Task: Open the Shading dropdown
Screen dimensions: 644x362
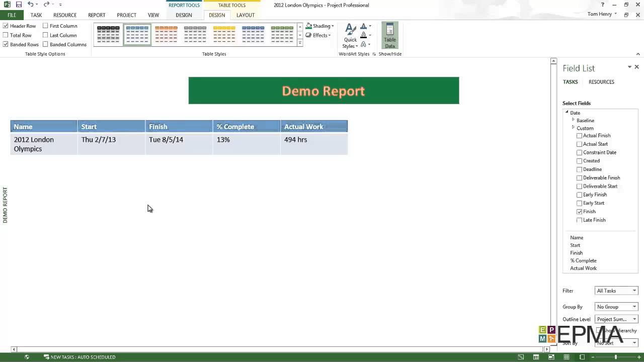Action: (320, 26)
